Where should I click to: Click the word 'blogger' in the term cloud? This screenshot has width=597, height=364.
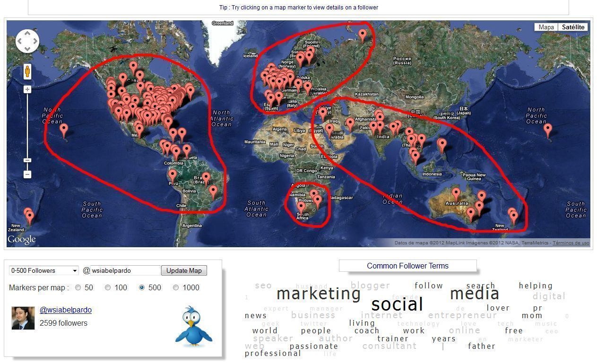click(371, 286)
